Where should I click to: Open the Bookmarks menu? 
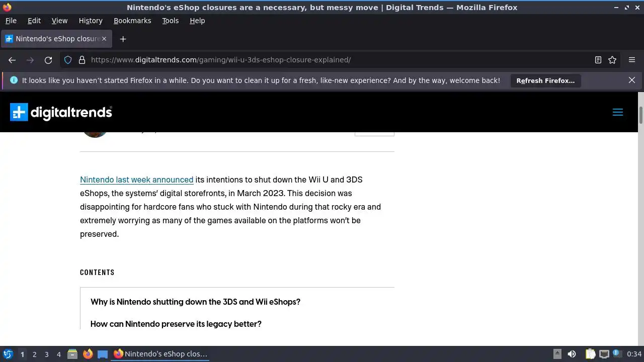click(x=132, y=21)
